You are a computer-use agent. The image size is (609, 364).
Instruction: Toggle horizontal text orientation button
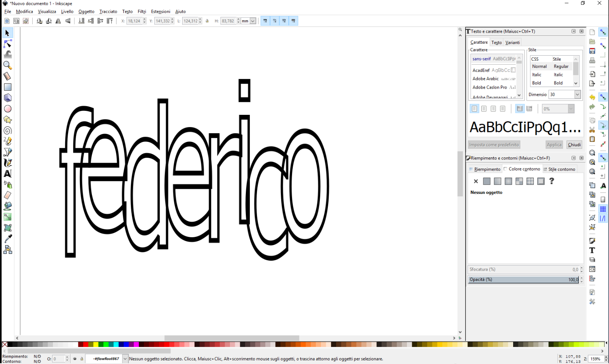tap(519, 108)
